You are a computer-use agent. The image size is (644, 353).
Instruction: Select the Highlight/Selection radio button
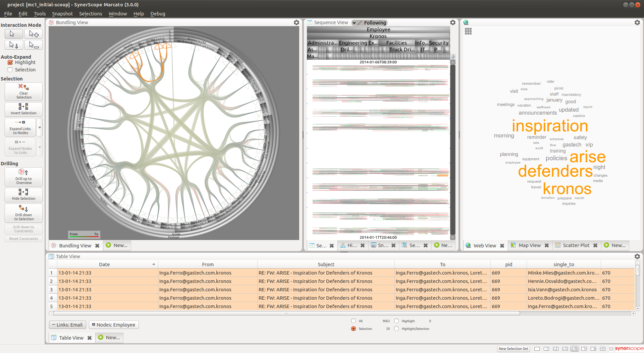396,329
